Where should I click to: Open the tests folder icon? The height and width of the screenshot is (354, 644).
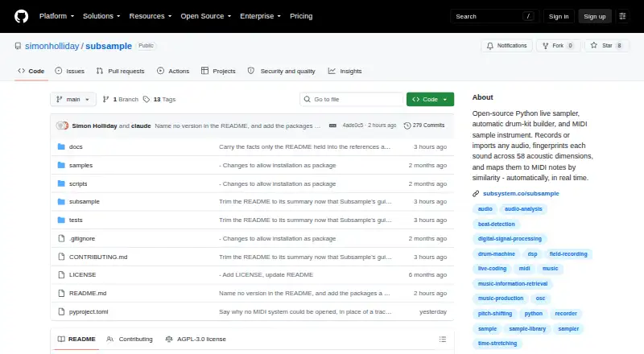coord(61,220)
